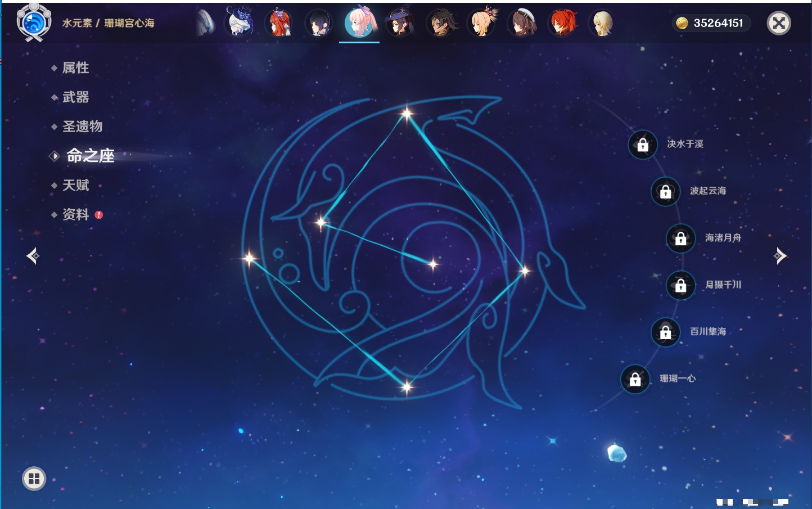Click the Mora balance 35264151
Image resolution: width=812 pixels, height=509 pixels.
click(x=718, y=23)
